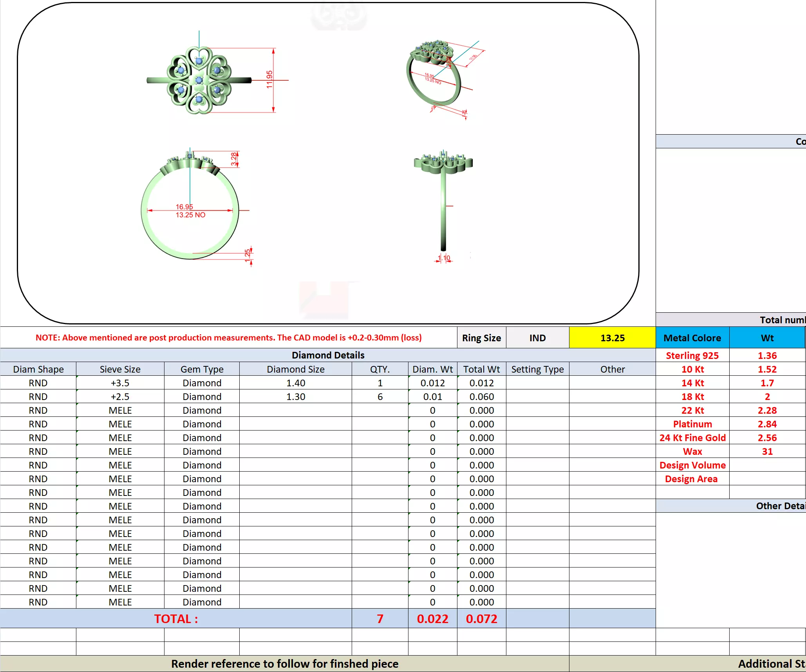
Task: Select the Platinum weight value 2.84
Action: coord(767,424)
